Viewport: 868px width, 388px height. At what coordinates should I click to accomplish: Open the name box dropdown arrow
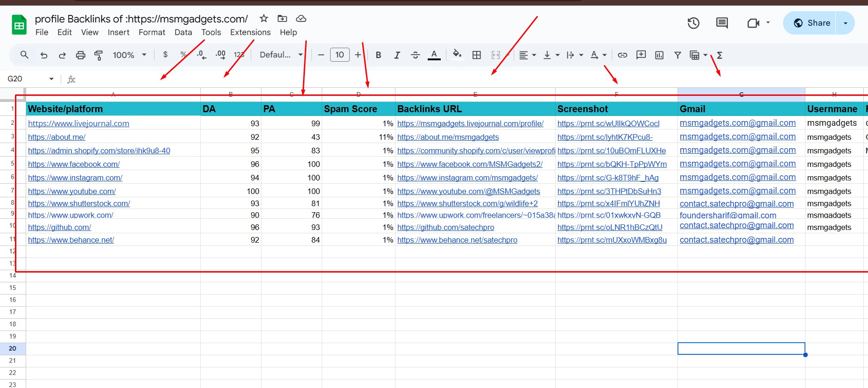[51, 79]
